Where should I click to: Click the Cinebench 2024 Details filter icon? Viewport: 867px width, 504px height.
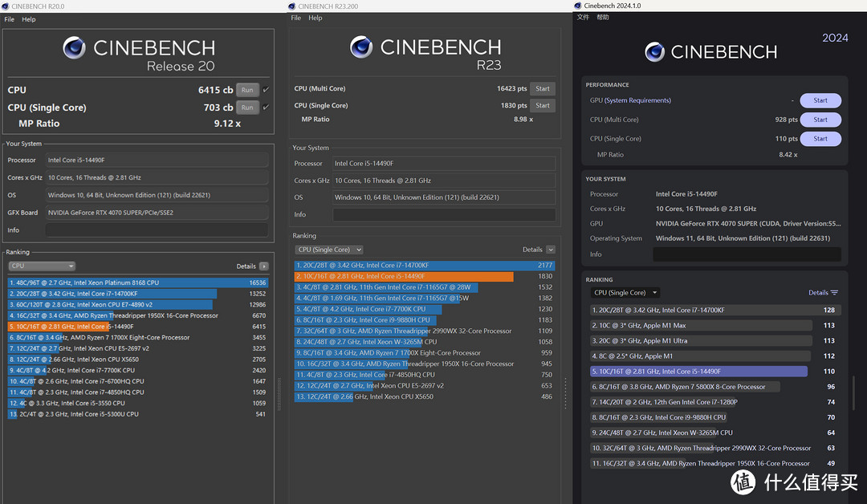[x=834, y=292]
